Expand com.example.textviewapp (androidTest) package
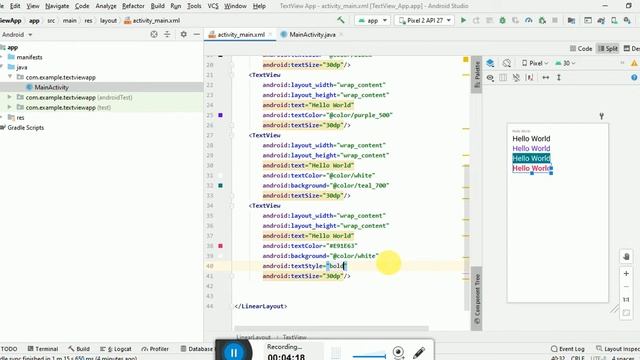 [10, 97]
